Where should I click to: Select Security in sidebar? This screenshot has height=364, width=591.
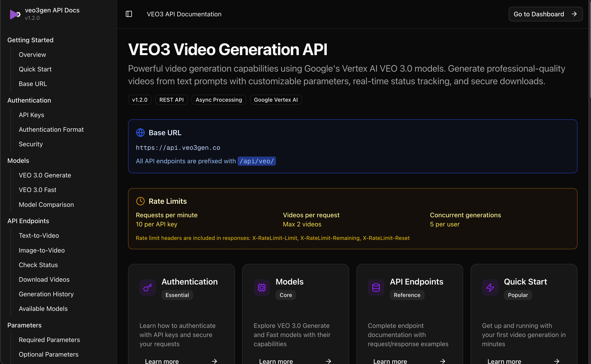pyautogui.click(x=30, y=144)
